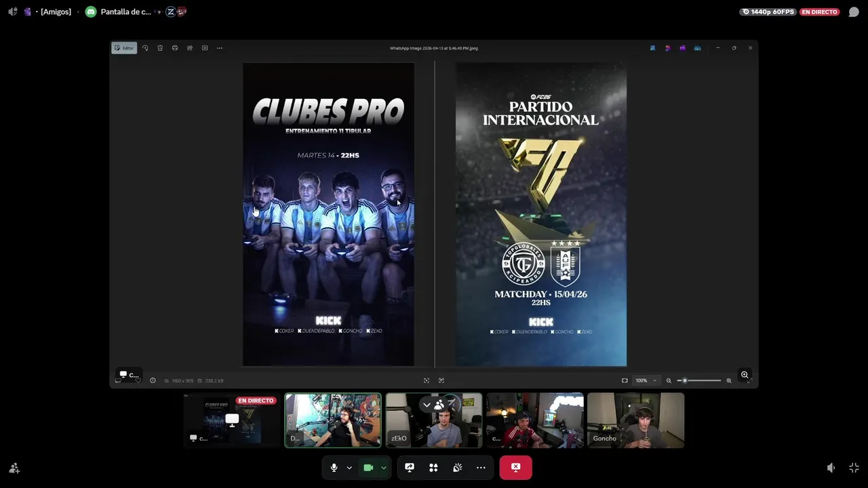The image size is (868, 488).
Task: Click the voice channel speaker icon at top left
Action: pos(13,12)
